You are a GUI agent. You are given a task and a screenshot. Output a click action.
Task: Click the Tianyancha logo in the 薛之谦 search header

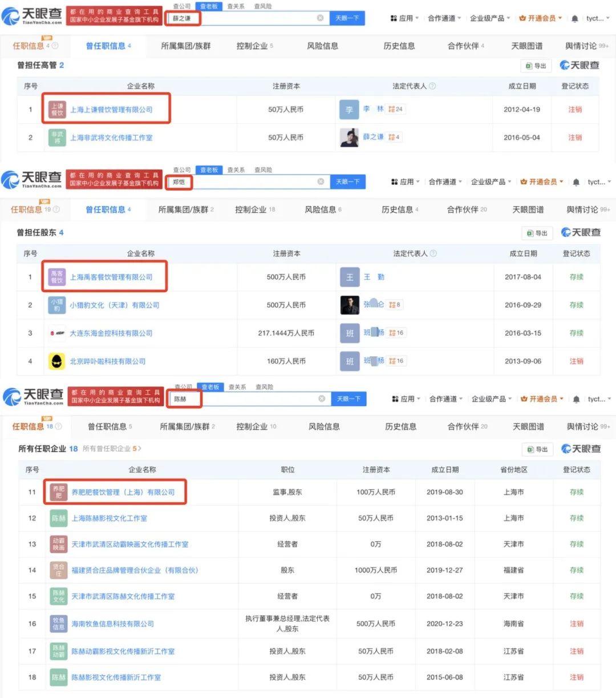coord(33,16)
